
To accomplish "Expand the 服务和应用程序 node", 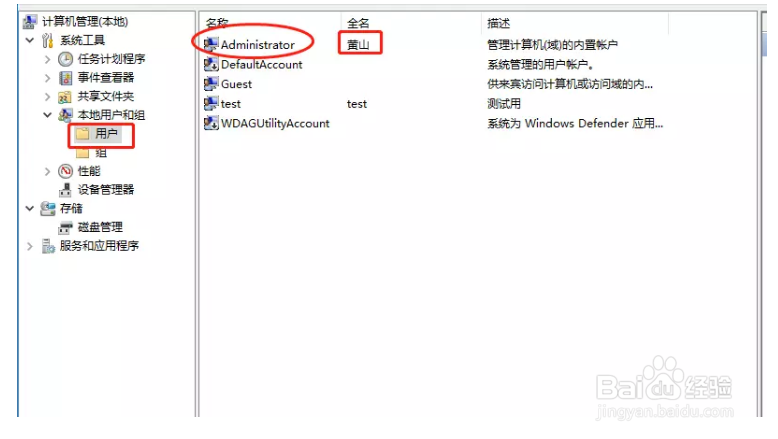I will pyautogui.click(x=30, y=246).
